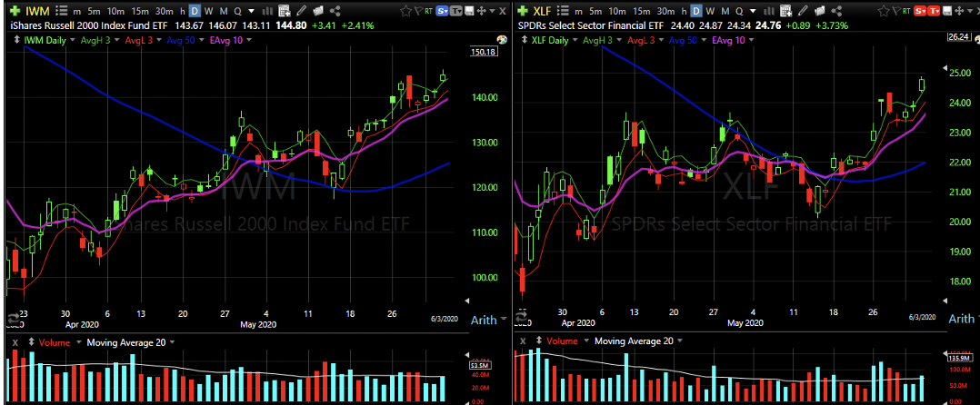
Task: Switch IWM chart to the Q quarterly time frame
Action: pyautogui.click(x=237, y=11)
